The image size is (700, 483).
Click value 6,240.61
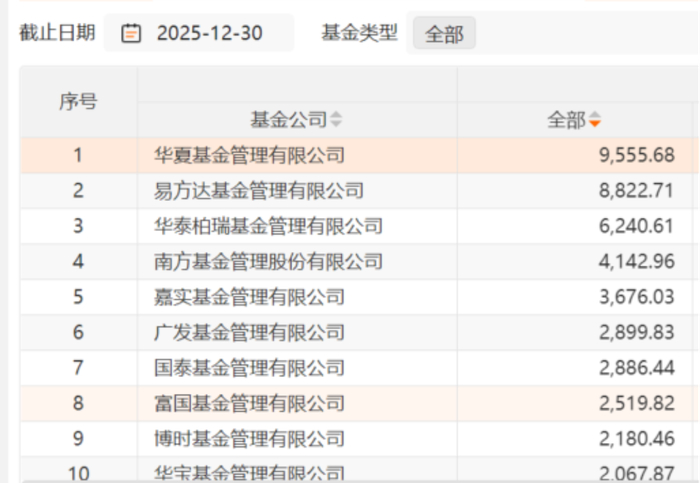point(636,226)
